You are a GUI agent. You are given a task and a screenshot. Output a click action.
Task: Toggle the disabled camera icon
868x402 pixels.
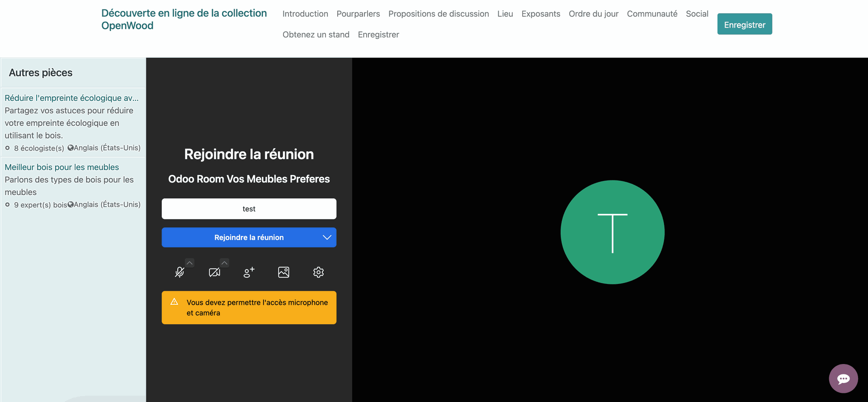pos(214,272)
